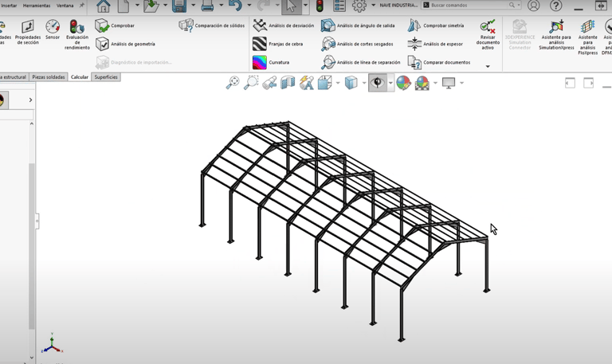Run Evaluación de rendimiento
The width and height of the screenshot is (612, 364).
(x=76, y=35)
